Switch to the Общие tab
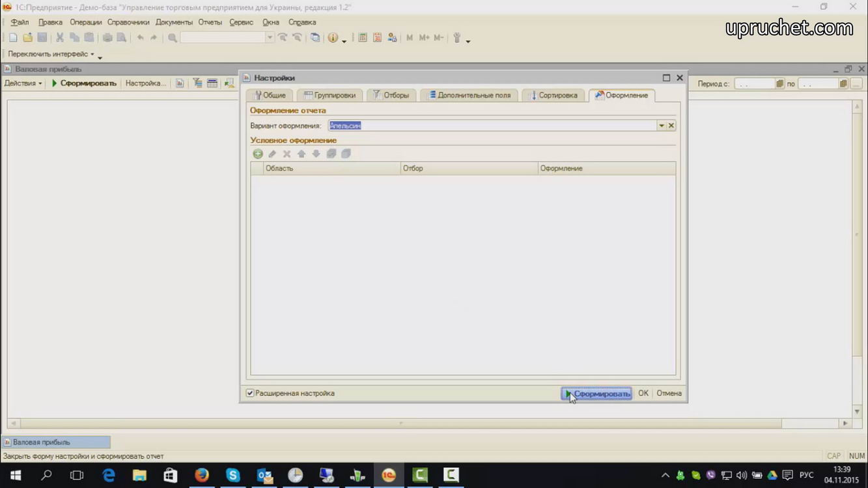 (270, 95)
